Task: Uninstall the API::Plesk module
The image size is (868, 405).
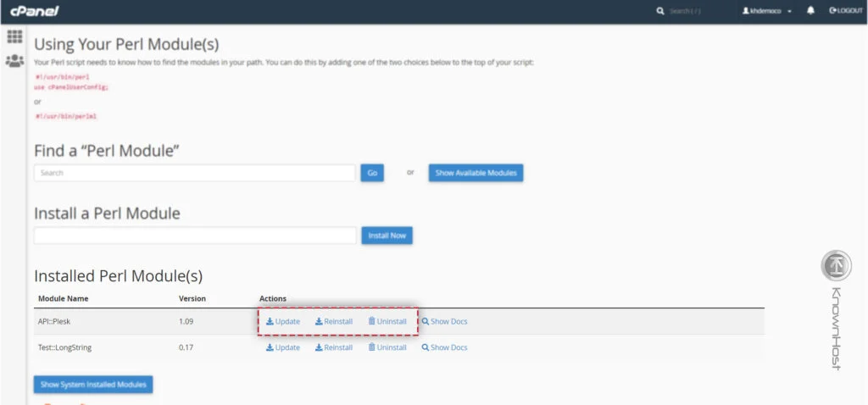Action: (387, 321)
